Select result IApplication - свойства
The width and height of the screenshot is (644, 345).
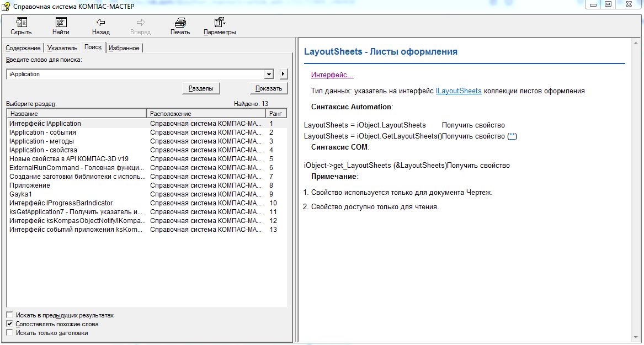point(147,150)
